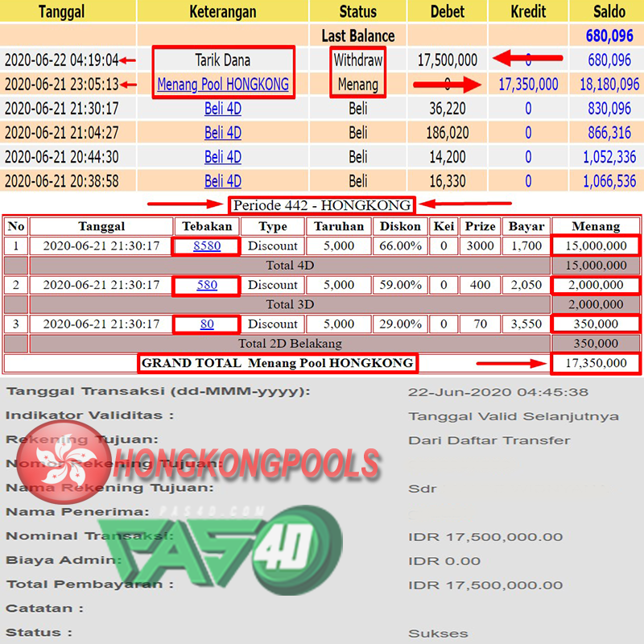644x644 pixels.
Task: Click the Tebakan column header
Action: click(x=207, y=226)
